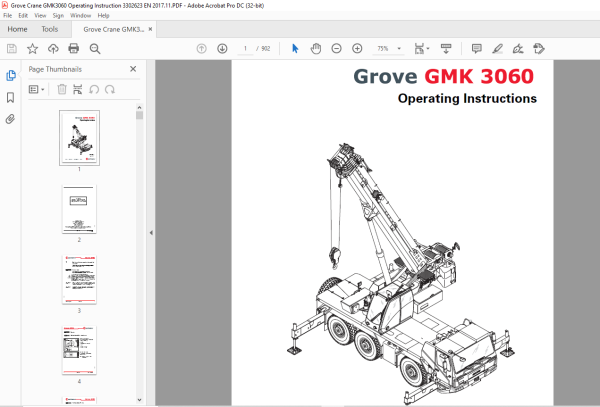
Task: Select page 4 thumbnail
Action: pos(79,350)
